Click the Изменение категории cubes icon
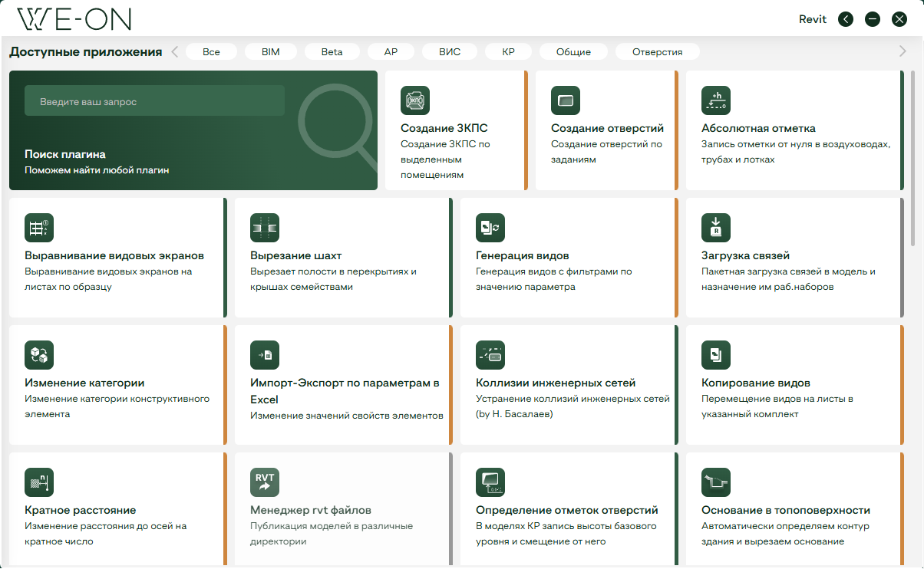The height and width of the screenshot is (569, 924). tap(39, 355)
